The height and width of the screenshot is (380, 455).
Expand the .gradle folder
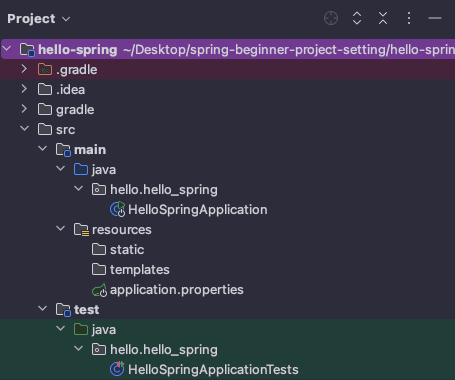coord(24,69)
